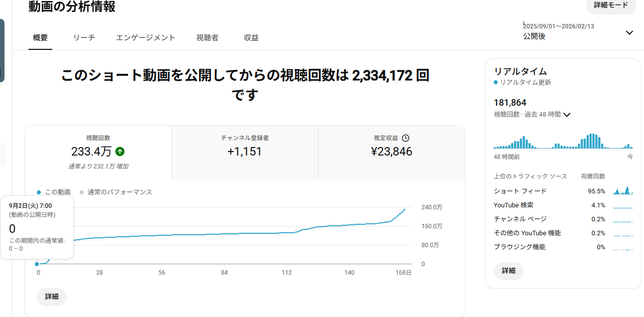Expand the date range dropdown chevron
Screen dimensions: 644x317
pos(629,33)
